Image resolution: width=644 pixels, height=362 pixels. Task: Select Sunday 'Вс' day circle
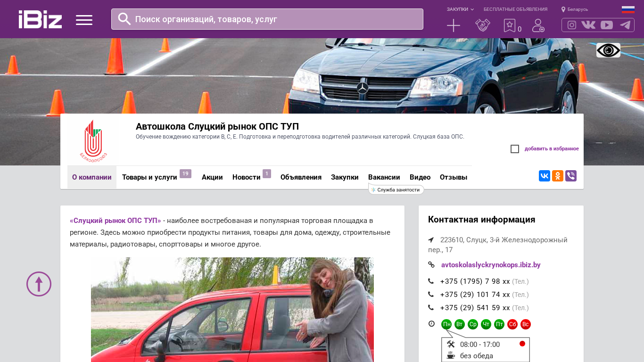(x=526, y=324)
